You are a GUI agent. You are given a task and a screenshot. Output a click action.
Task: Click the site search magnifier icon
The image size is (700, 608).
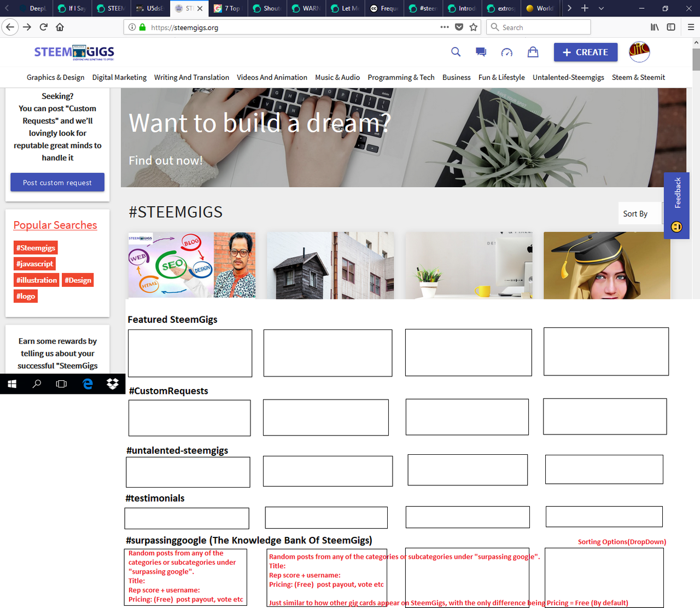coord(456,52)
